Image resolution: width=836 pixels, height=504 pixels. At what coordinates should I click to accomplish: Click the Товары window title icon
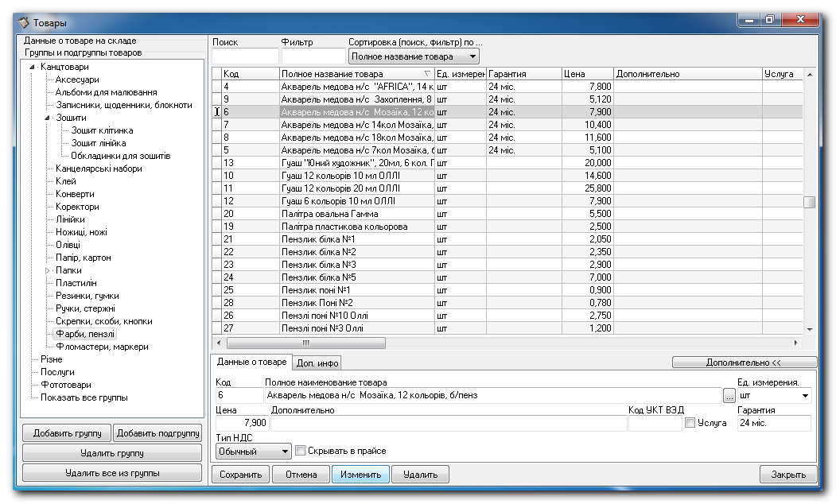23,23
